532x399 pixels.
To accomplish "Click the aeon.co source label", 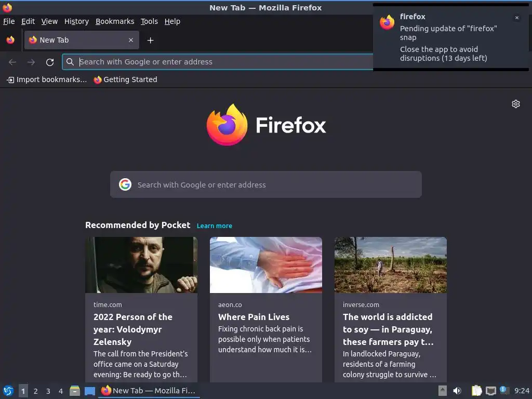I will pyautogui.click(x=230, y=304).
